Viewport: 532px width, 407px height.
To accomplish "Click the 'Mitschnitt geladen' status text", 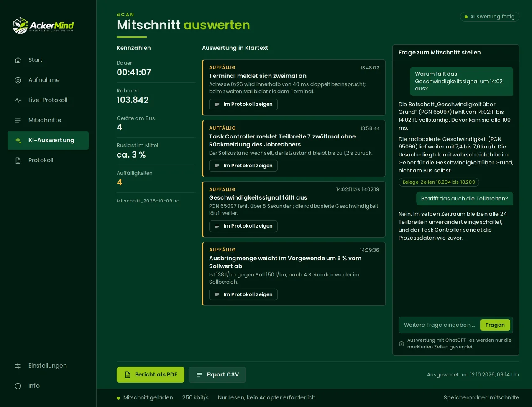I will tap(148, 398).
